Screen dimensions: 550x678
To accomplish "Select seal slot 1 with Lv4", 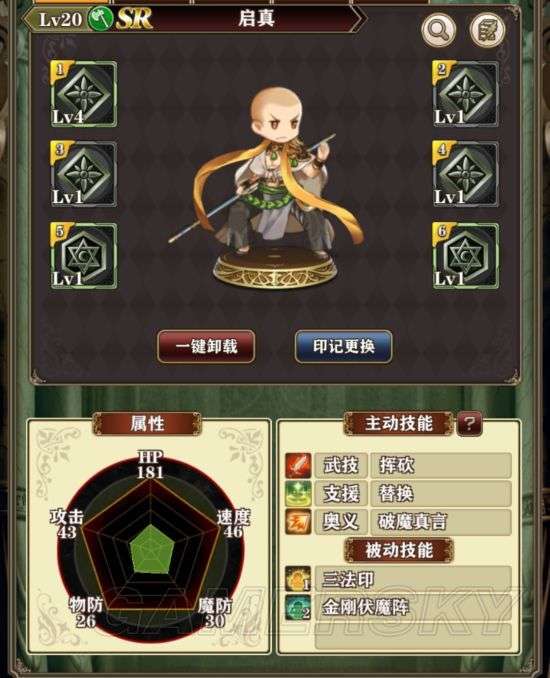I will pos(83,94).
